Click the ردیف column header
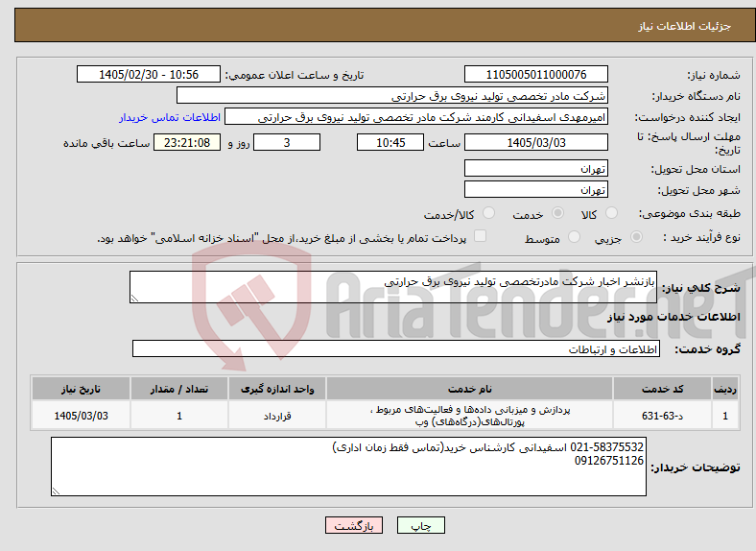The height and width of the screenshot is (551, 756). [725, 389]
